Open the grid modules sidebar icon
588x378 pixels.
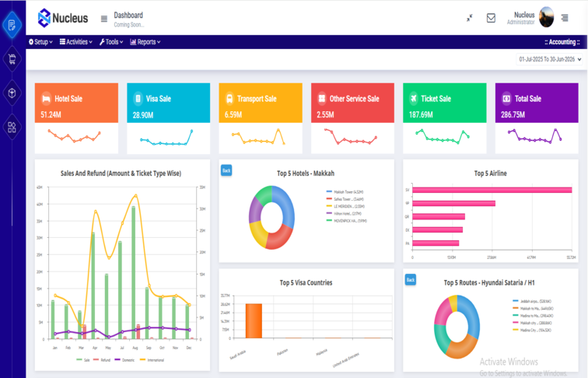tap(12, 127)
